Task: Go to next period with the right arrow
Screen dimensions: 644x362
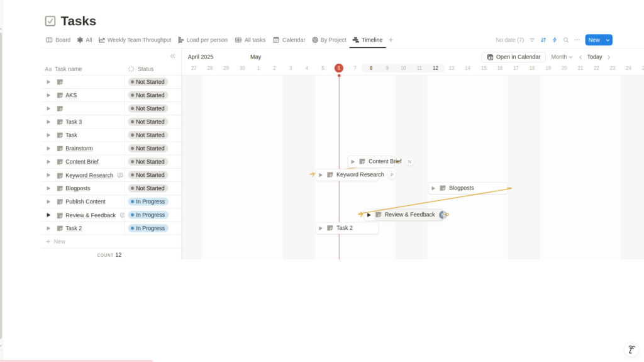Action: point(609,57)
